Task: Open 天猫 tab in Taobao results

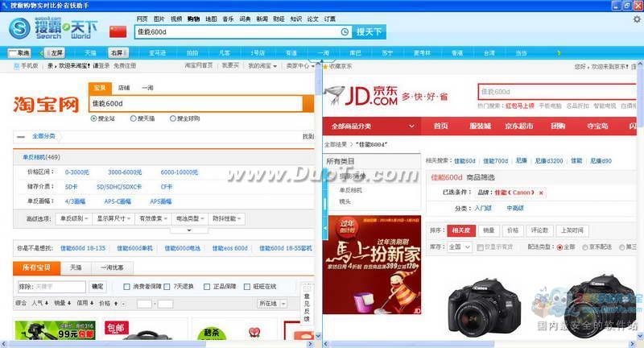Action: [x=76, y=267]
